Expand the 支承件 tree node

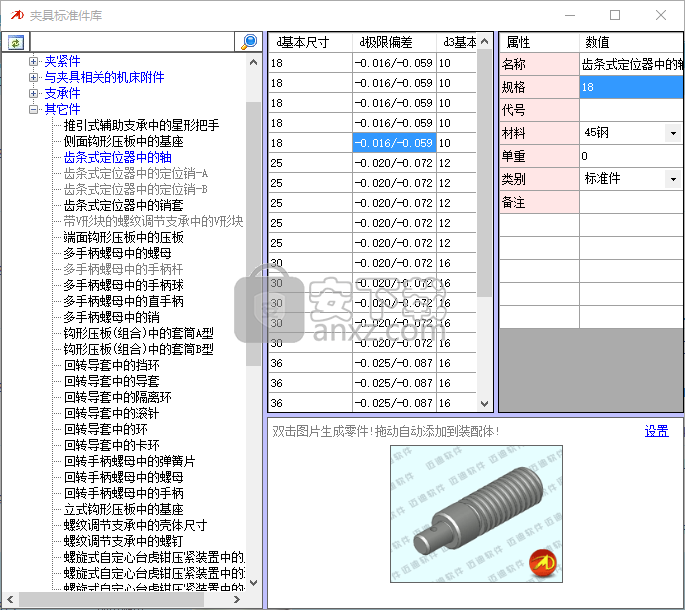click(x=33, y=93)
